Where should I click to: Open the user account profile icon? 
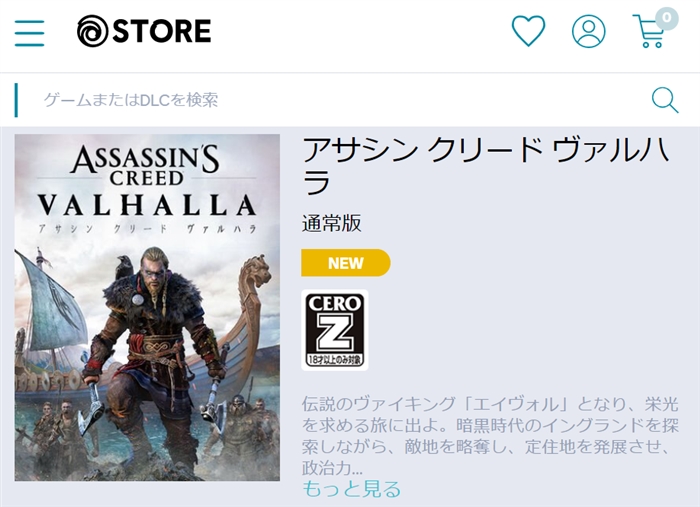point(589,31)
